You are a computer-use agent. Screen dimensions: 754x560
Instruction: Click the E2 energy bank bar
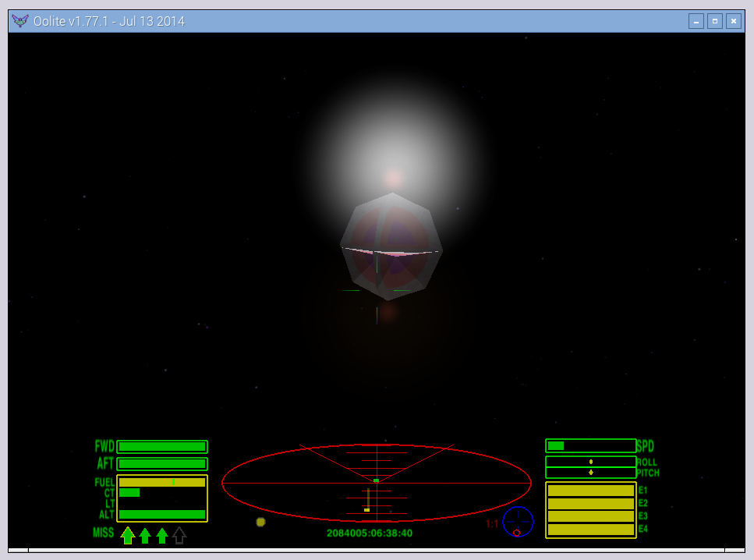pos(590,503)
